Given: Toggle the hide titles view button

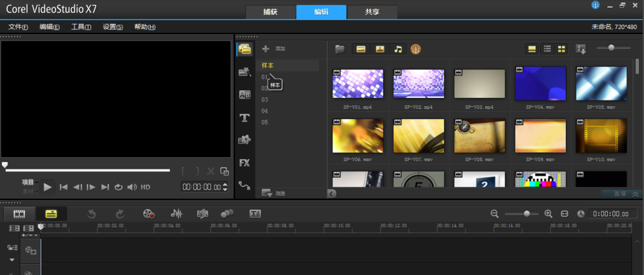Looking at the screenshot, I should point(532,49).
